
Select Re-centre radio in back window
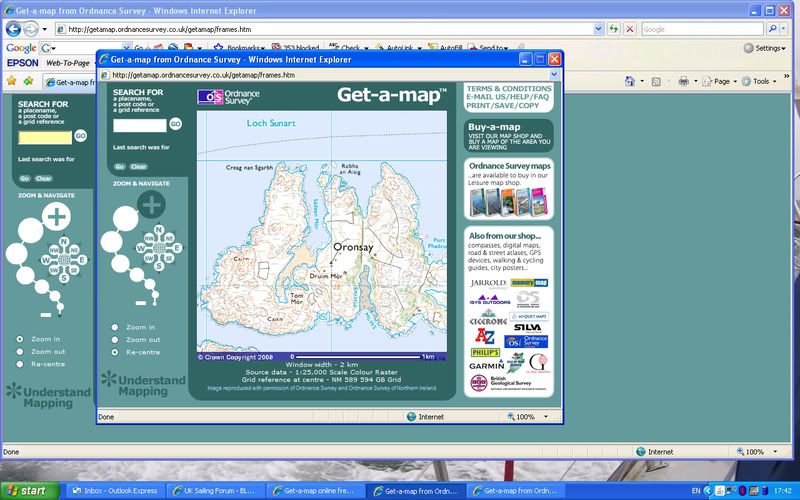point(19,364)
